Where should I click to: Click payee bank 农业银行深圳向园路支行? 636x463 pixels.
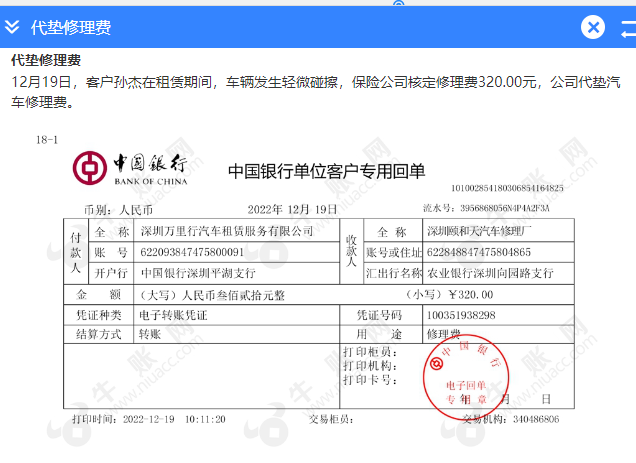[490, 273]
